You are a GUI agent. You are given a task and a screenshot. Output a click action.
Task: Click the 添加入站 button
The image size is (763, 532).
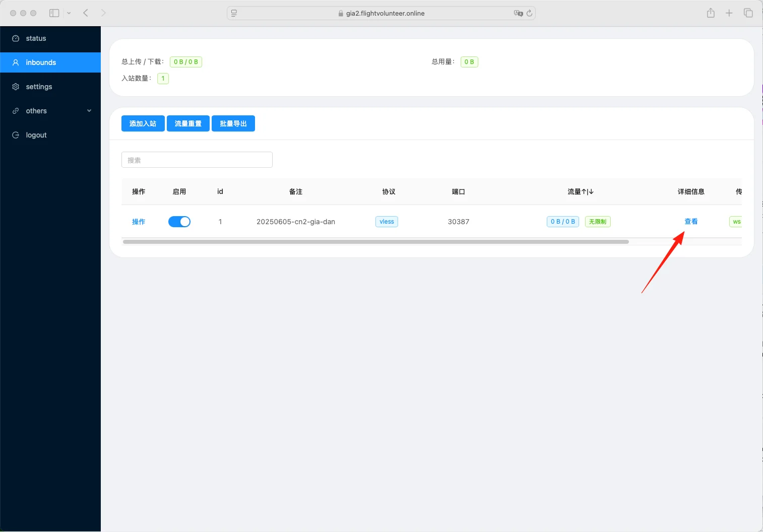[143, 123]
